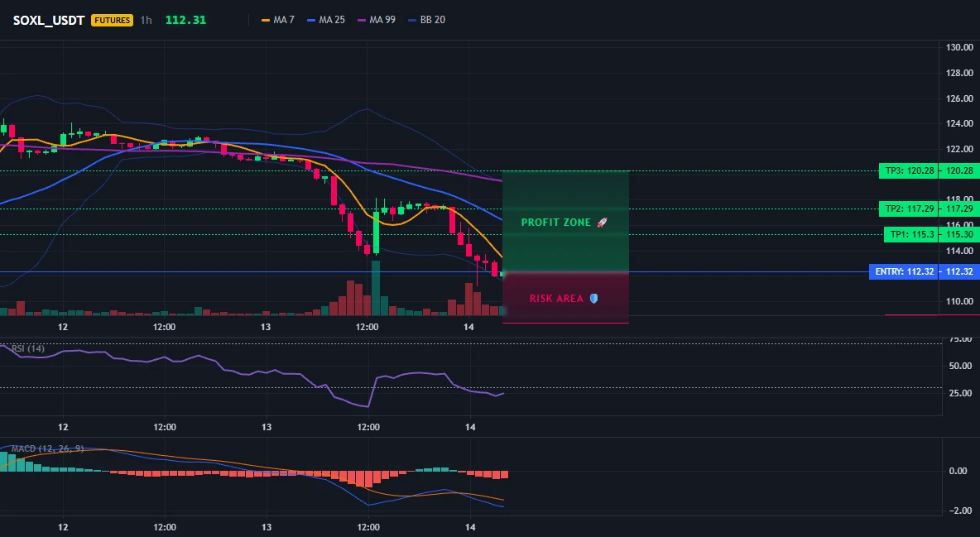The height and width of the screenshot is (537, 980).
Task: Click the 14 date label under MACD pane
Action: coord(470,527)
